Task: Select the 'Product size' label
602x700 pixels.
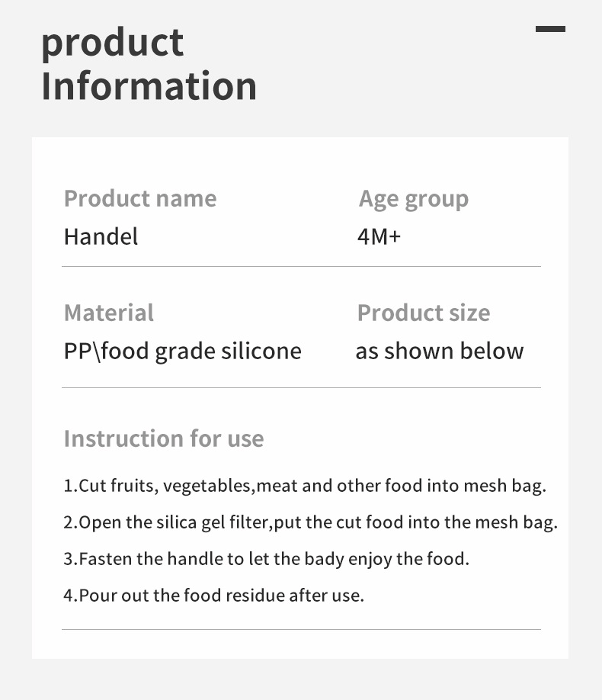Action: point(424,313)
